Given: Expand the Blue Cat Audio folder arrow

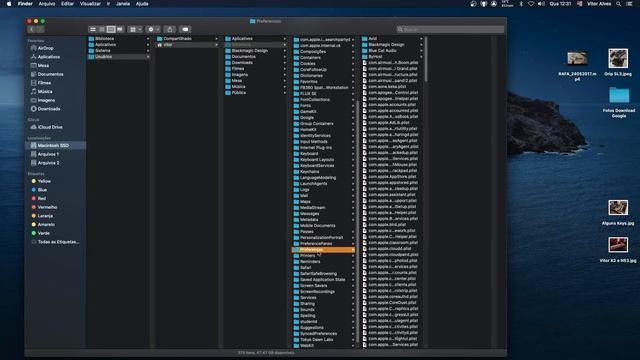Looking at the screenshot, I should [x=421, y=51].
